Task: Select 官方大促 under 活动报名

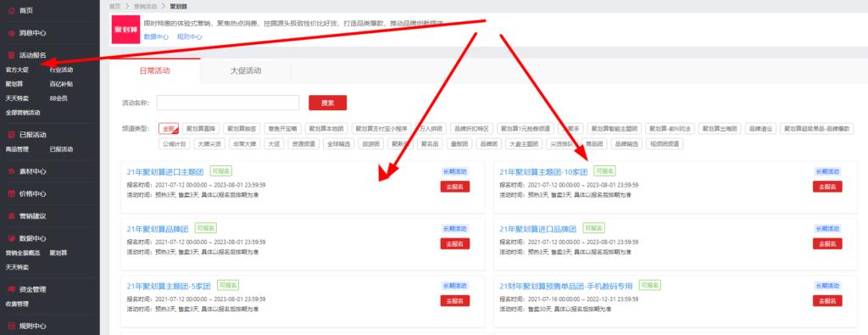Action: click(17, 70)
